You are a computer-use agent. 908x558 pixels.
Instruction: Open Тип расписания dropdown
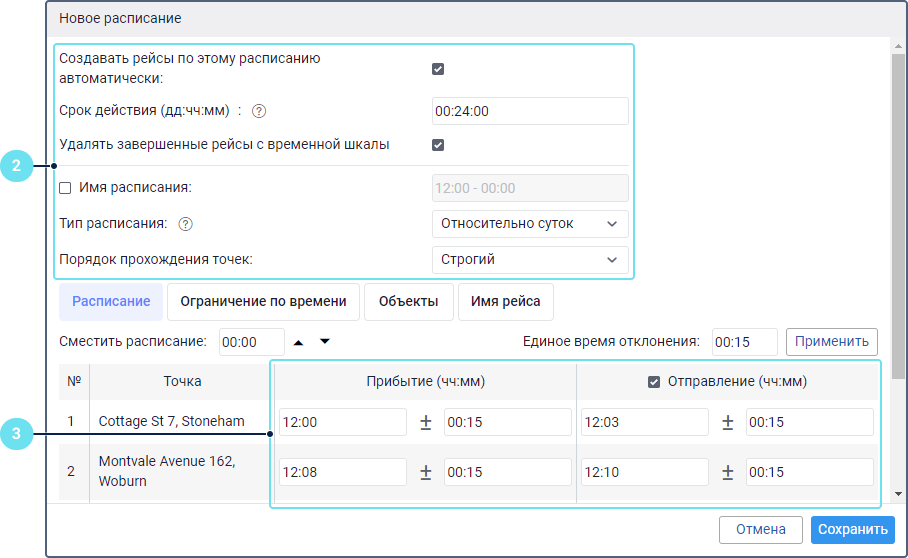click(530, 224)
